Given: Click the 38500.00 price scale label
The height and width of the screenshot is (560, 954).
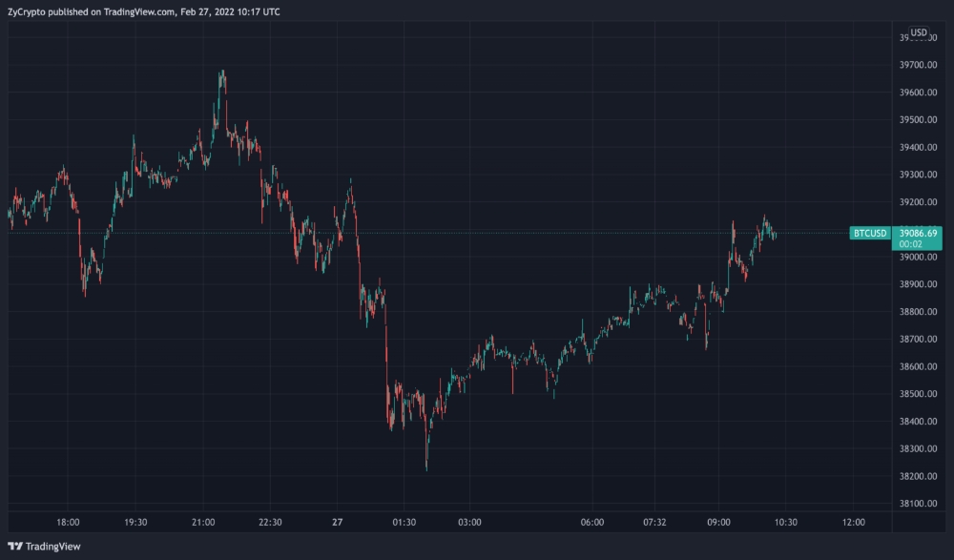Looking at the screenshot, I should pos(920,394).
